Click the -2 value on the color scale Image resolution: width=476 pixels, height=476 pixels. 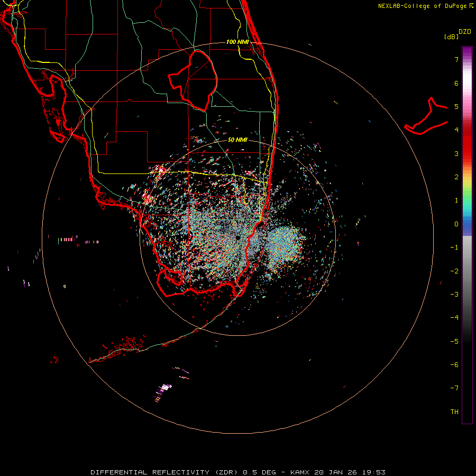point(454,271)
